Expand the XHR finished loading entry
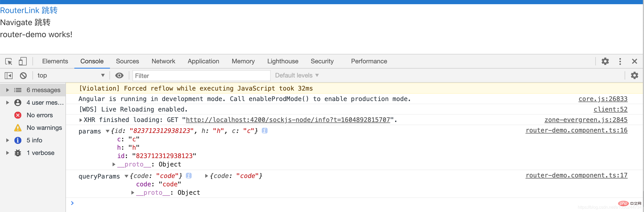The width and height of the screenshot is (644, 212). point(81,120)
